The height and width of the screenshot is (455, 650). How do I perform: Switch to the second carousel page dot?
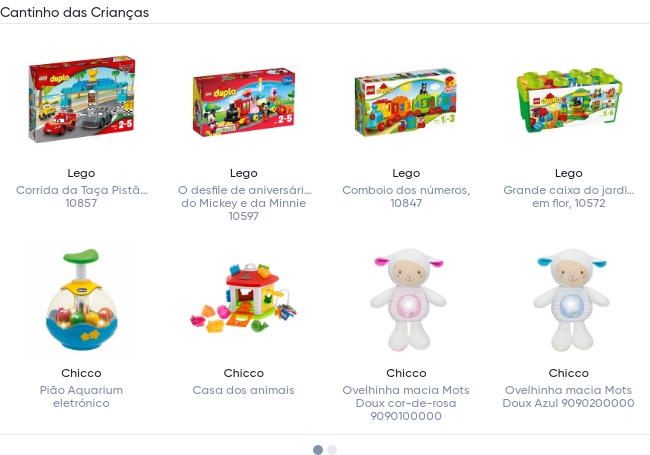[x=332, y=450]
